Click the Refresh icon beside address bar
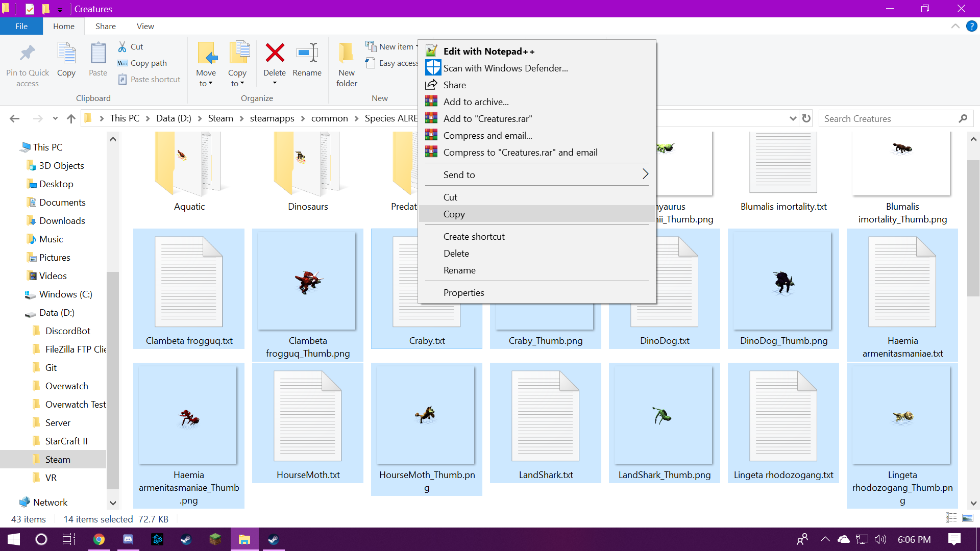 tap(806, 118)
